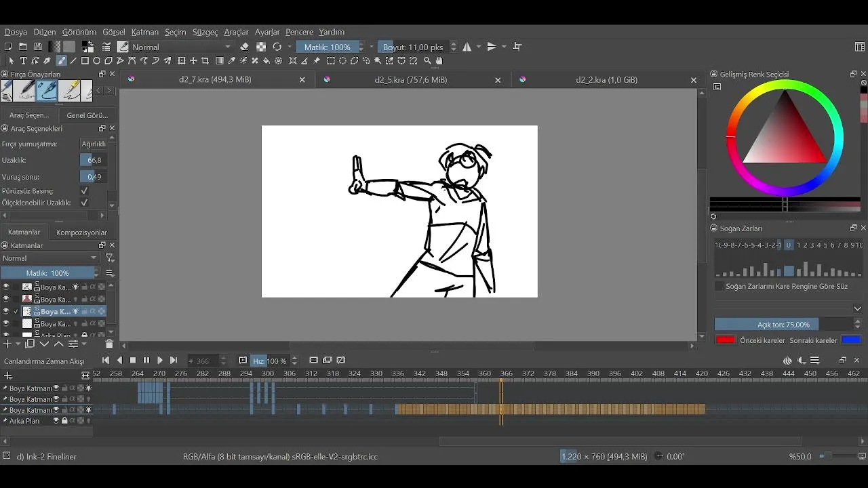This screenshot has width=868, height=488.
Task: Select the rectangle tool
Action: click(85, 61)
